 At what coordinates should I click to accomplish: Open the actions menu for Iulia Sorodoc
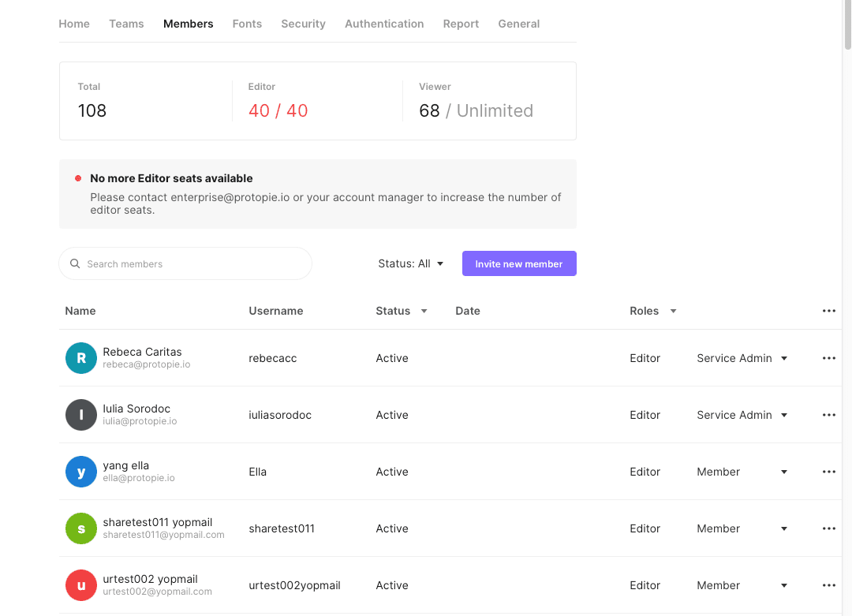tap(828, 415)
